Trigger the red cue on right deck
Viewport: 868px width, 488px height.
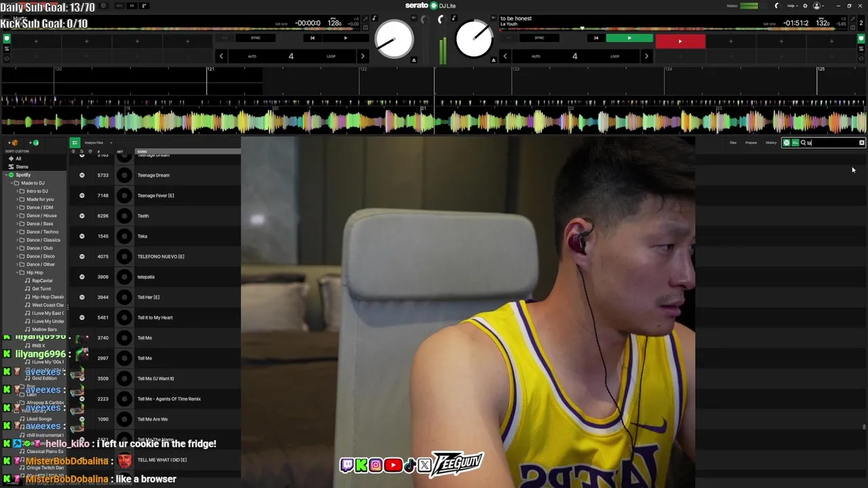pos(680,41)
